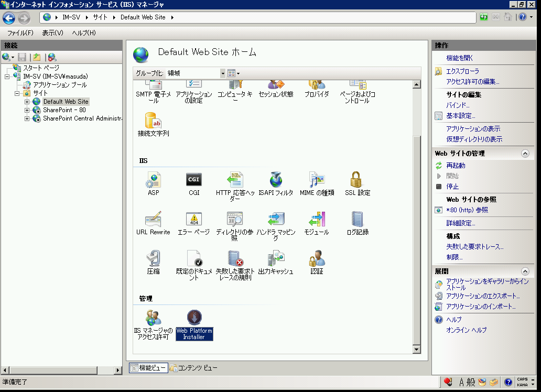Image resolution: width=541 pixels, height=392 pixels.
Task: Open the 接続文字列 connection strings icon
Action: [x=153, y=121]
